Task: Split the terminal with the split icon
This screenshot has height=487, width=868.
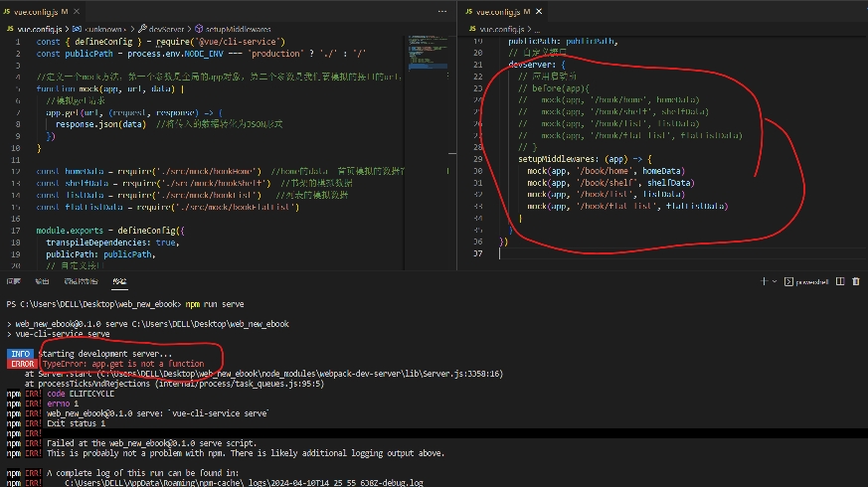Action: coord(841,282)
